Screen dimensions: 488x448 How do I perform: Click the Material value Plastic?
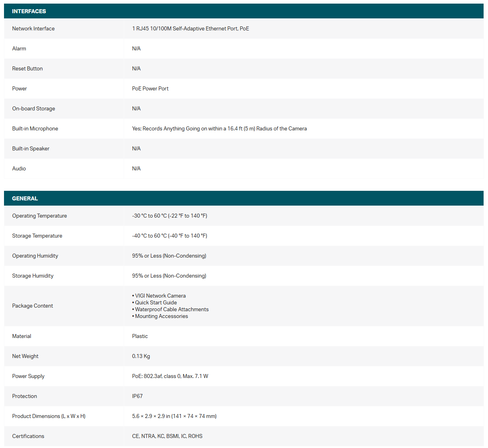point(140,336)
